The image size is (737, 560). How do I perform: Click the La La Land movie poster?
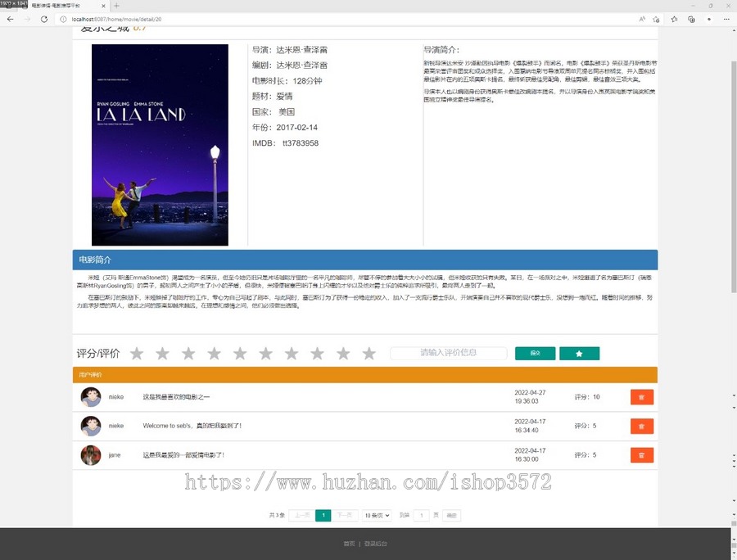click(160, 145)
